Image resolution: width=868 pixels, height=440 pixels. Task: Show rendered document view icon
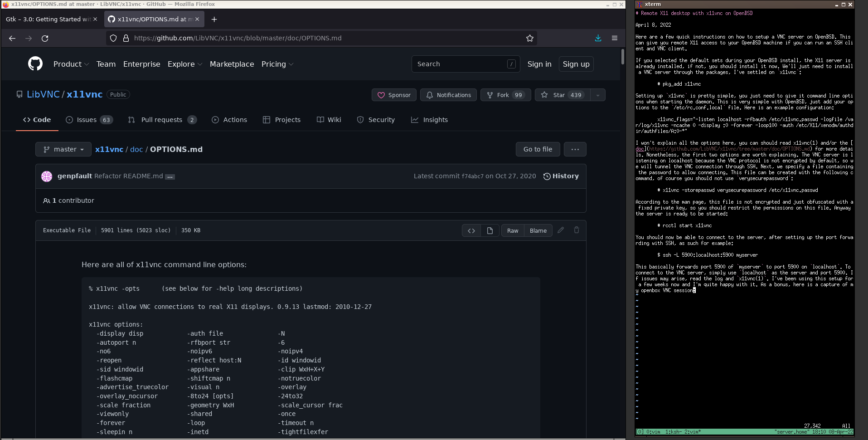(490, 230)
